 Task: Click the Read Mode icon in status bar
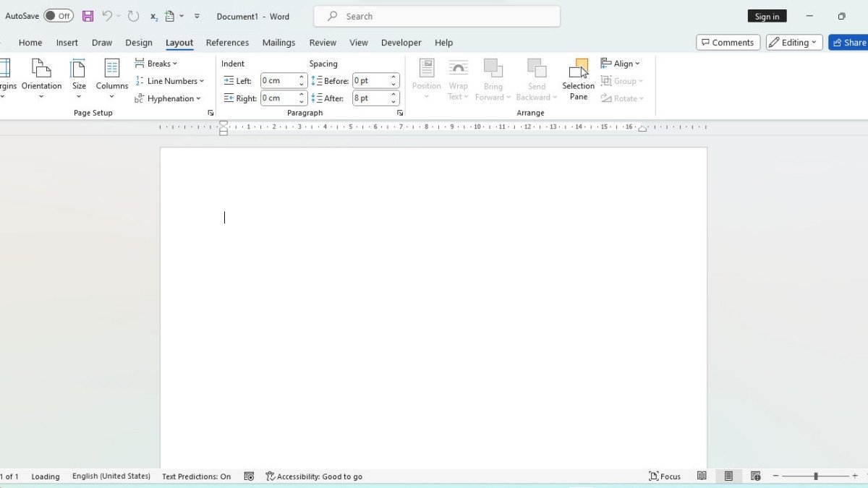(702, 476)
